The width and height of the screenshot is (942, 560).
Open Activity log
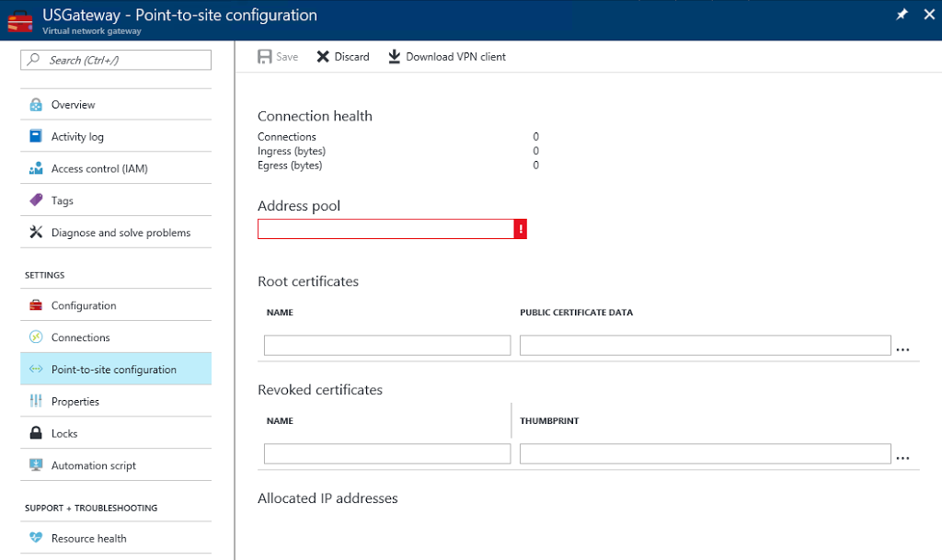(x=116, y=136)
